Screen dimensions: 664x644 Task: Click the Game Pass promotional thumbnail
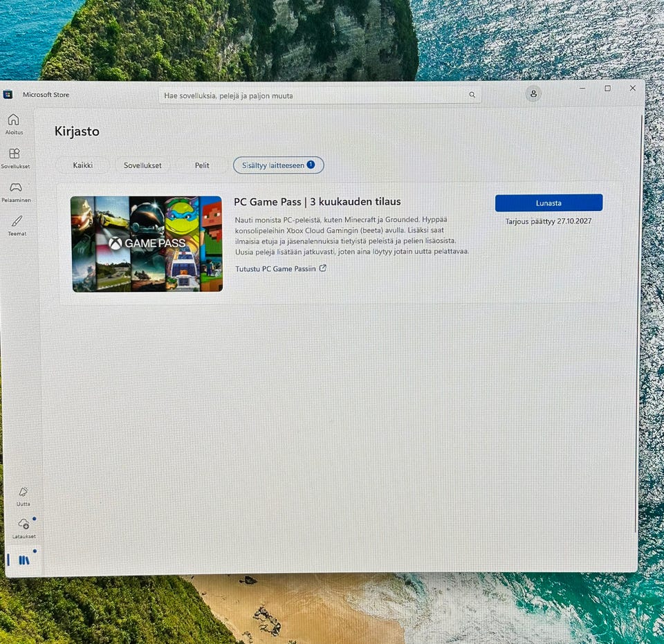(147, 244)
